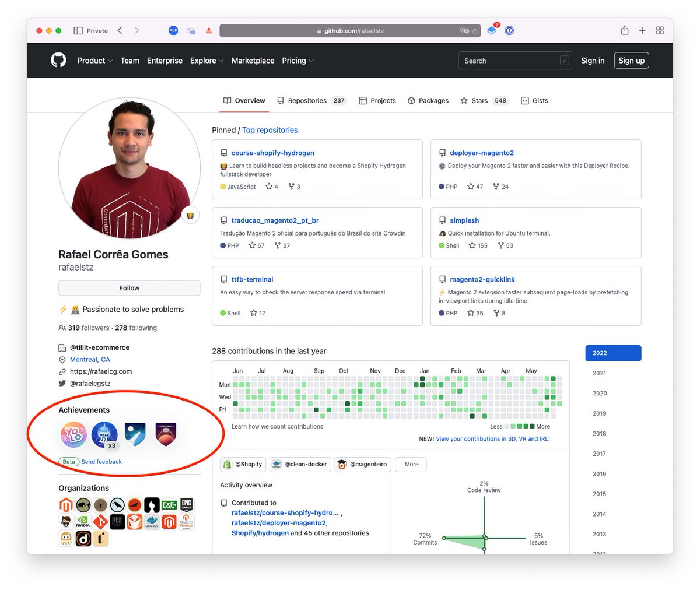Switch to the Repositories tab

(x=306, y=100)
